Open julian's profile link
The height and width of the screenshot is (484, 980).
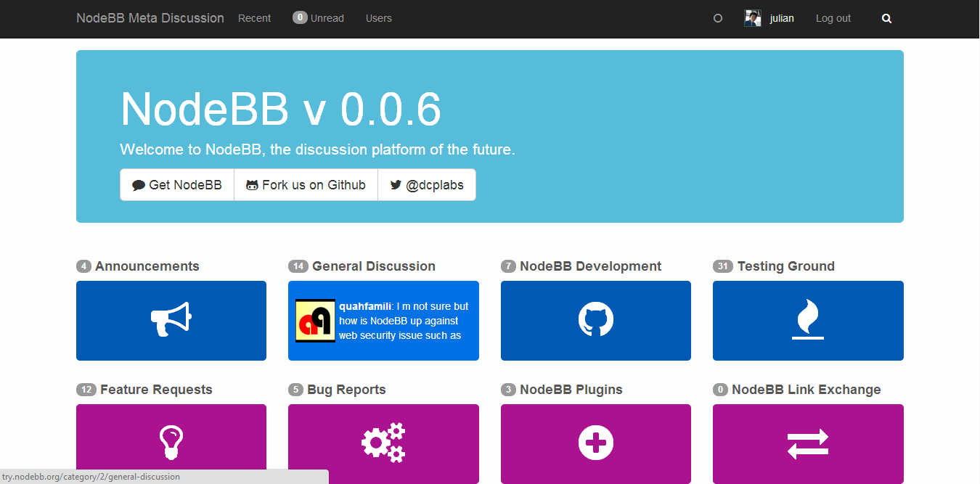click(x=782, y=18)
